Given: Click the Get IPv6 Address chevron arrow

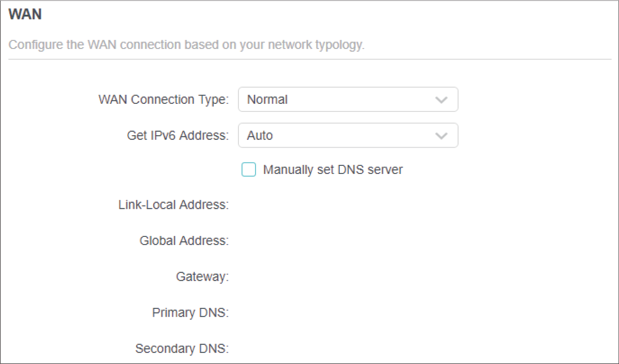Looking at the screenshot, I should coord(441,136).
